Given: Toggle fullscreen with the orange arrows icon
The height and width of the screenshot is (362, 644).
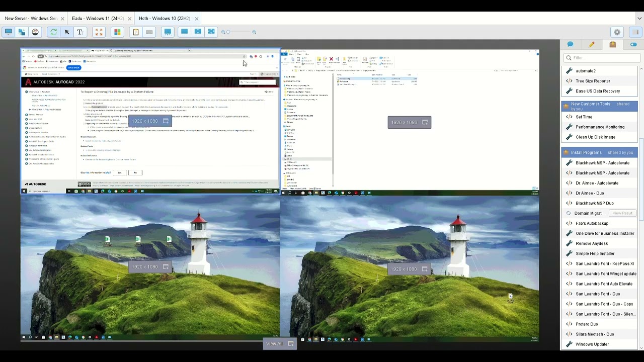Looking at the screenshot, I should coord(99,32).
